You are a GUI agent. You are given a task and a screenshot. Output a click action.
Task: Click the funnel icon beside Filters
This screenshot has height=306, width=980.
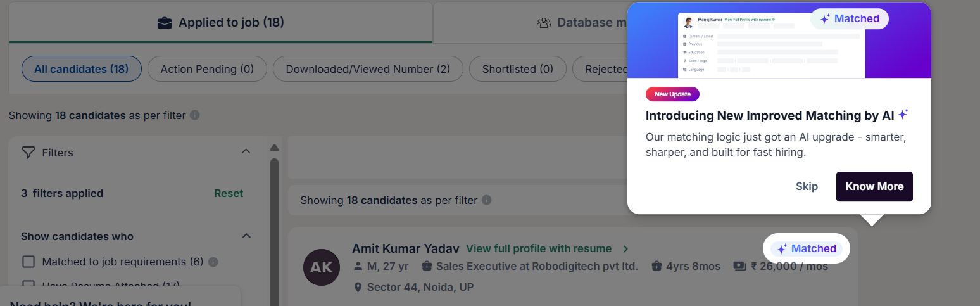pos(28,153)
